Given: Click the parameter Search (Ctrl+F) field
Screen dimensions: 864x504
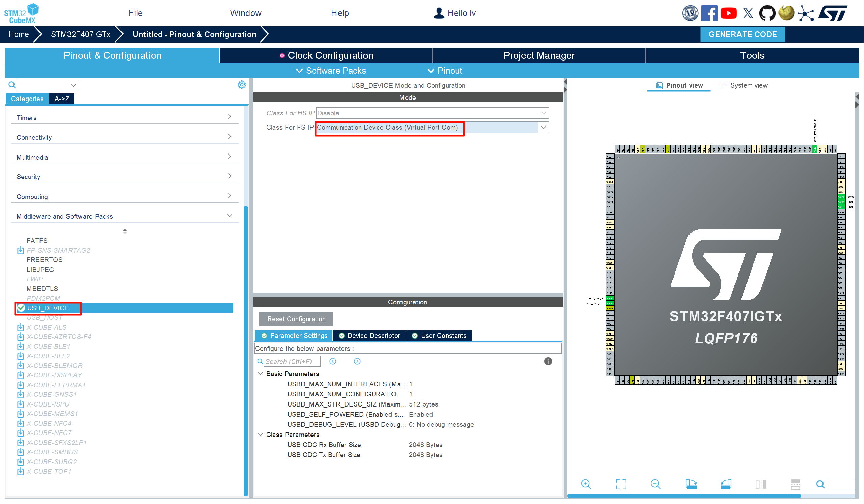Looking at the screenshot, I should 292,361.
